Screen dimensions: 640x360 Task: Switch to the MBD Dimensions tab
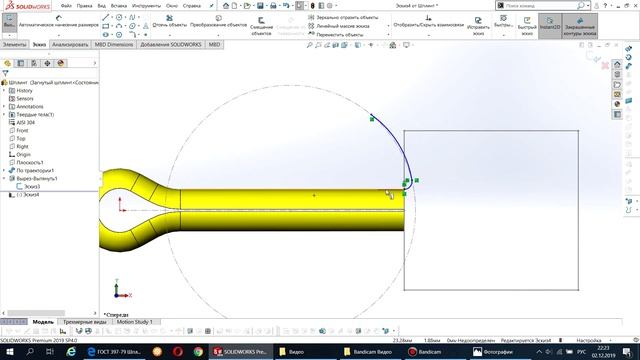(114, 44)
